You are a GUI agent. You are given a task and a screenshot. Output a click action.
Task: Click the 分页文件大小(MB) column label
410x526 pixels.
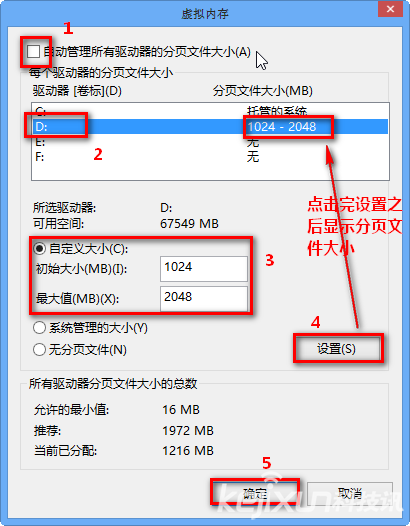(x=263, y=91)
